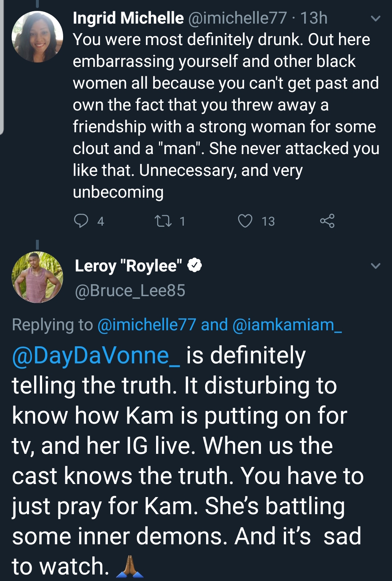Expand options chevron on Leroy's tweet

[376, 266]
